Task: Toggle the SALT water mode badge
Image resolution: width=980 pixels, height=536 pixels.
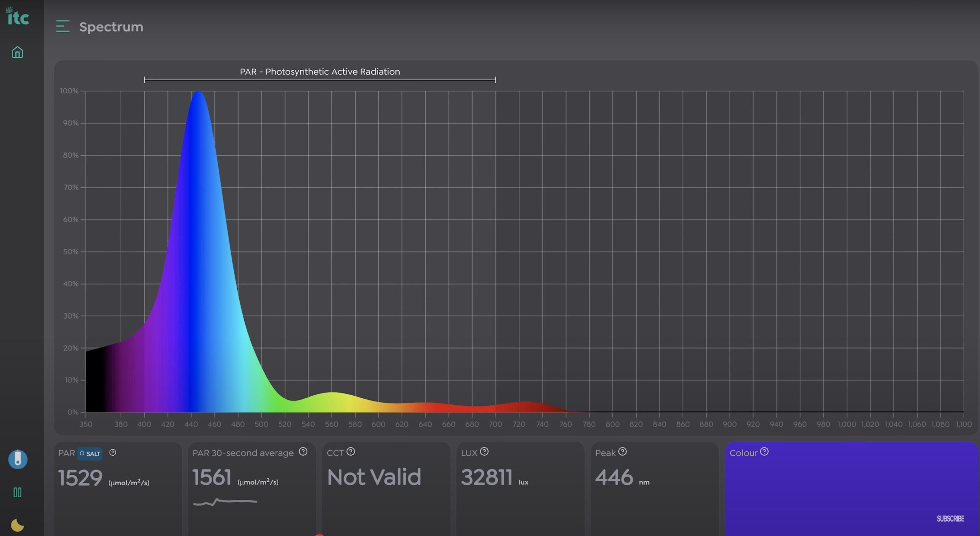Action: [90, 454]
